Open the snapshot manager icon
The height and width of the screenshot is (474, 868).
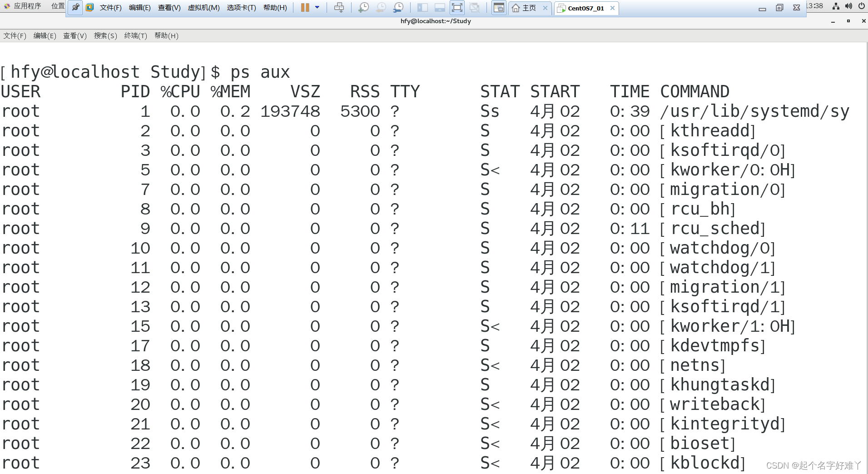coord(398,7)
